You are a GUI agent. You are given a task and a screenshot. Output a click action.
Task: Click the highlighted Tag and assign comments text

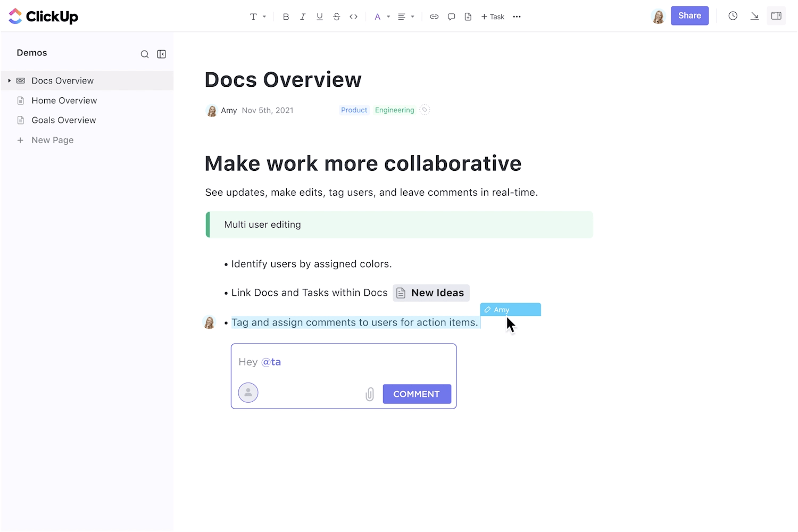355,322
